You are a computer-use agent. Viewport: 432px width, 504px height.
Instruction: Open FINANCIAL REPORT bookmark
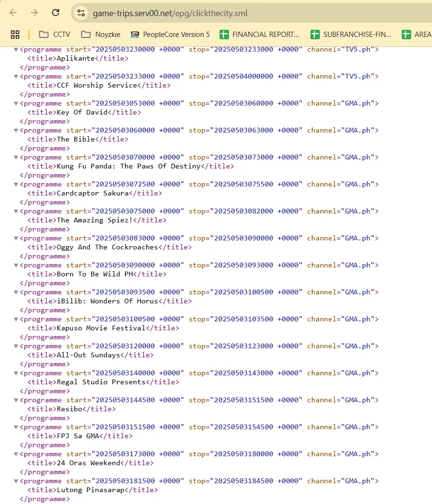(259, 35)
